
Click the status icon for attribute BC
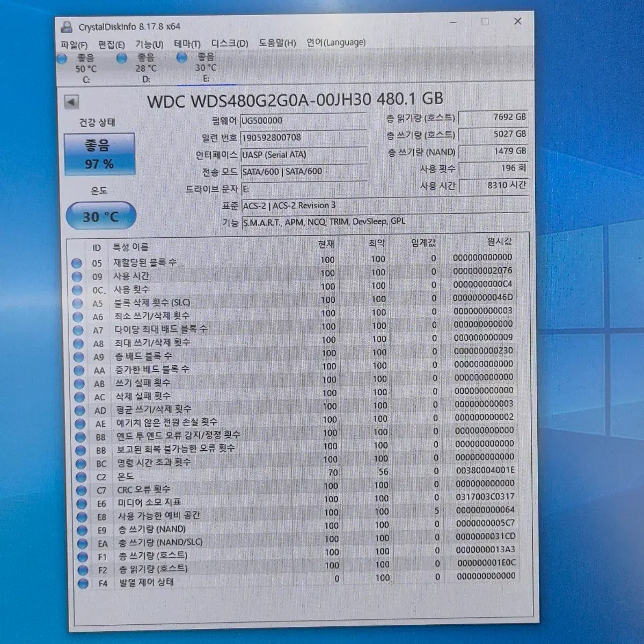point(81,464)
